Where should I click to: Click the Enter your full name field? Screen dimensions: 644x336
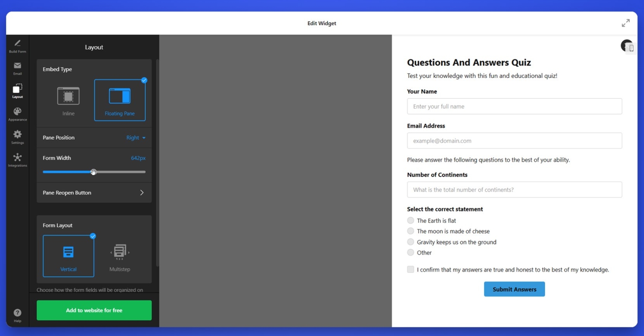[514, 106]
